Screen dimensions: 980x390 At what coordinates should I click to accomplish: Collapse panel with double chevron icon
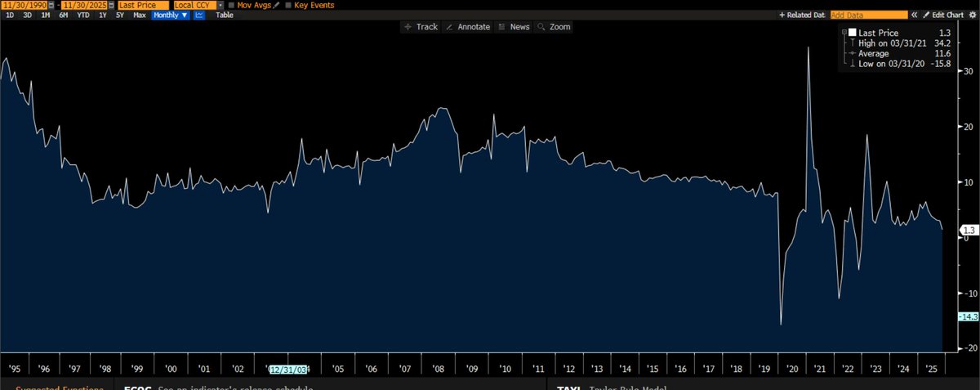pos(915,15)
